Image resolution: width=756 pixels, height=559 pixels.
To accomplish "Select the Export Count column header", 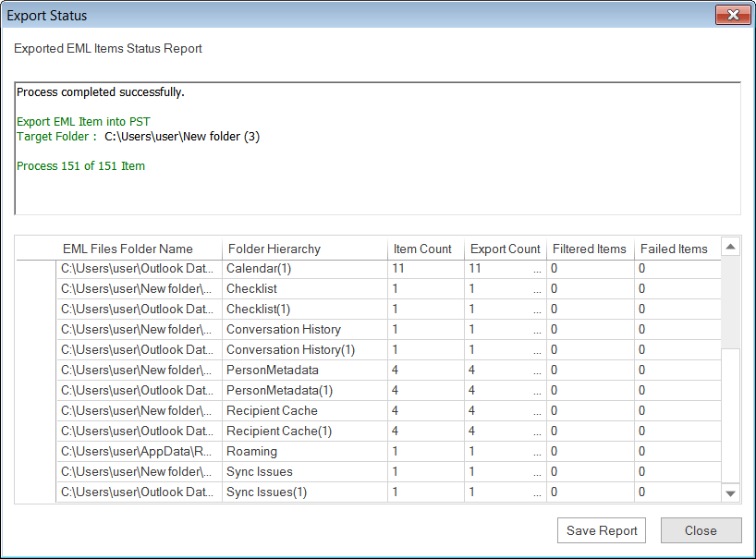I will click(506, 249).
